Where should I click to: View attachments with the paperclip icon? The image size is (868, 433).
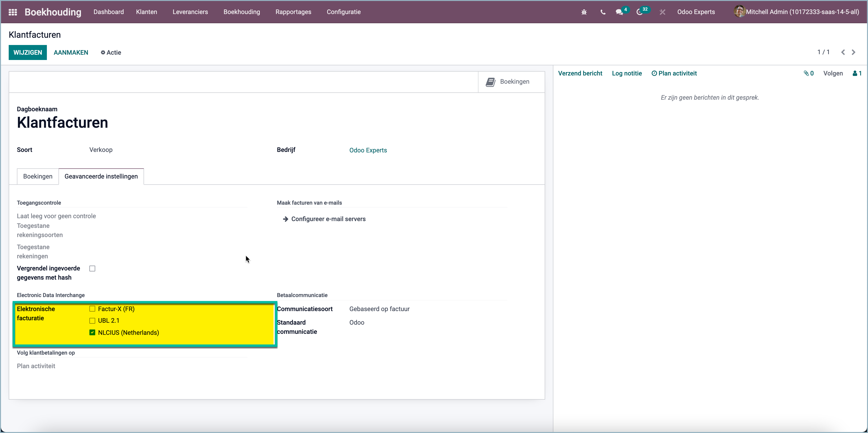(x=807, y=73)
